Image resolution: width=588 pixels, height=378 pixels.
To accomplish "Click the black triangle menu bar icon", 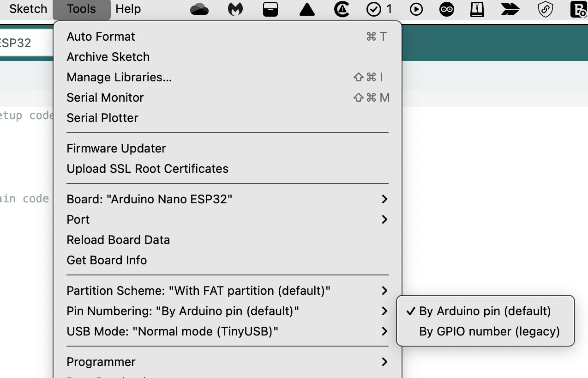I will pos(307,9).
